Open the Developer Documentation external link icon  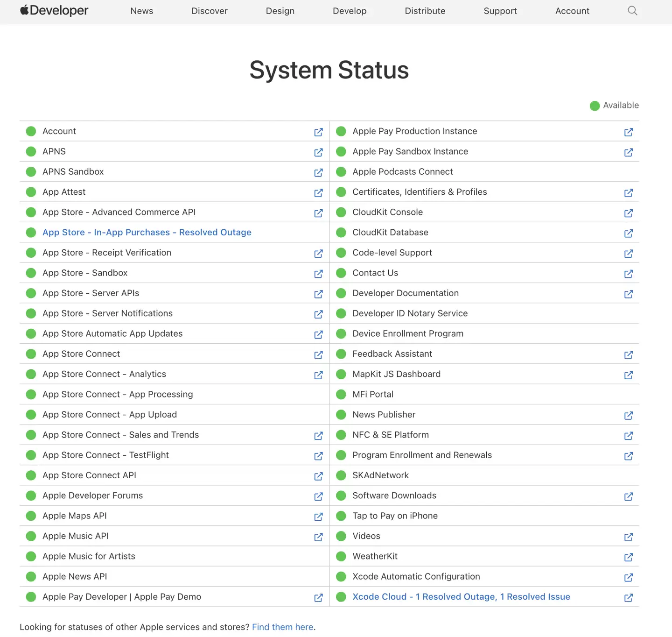[629, 294]
